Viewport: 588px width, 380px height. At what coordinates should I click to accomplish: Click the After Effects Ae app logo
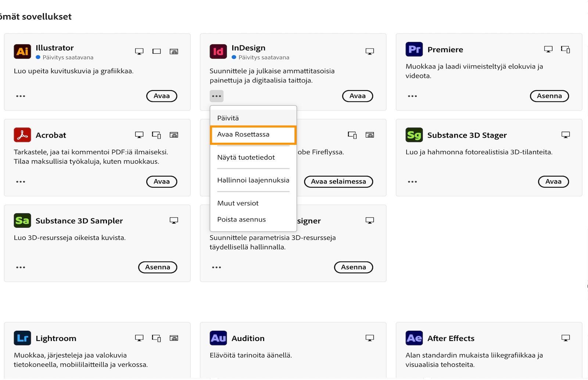point(414,338)
